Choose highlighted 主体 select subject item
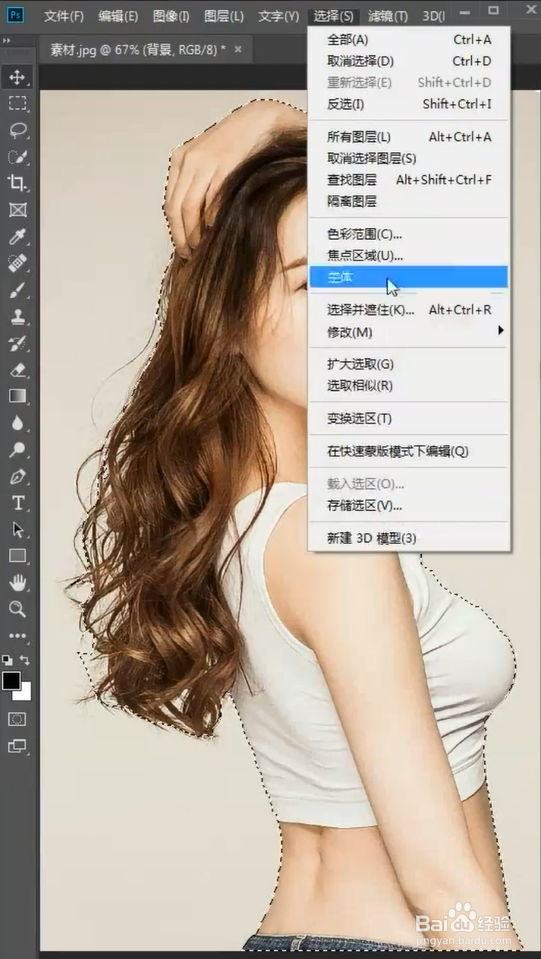 [408, 277]
